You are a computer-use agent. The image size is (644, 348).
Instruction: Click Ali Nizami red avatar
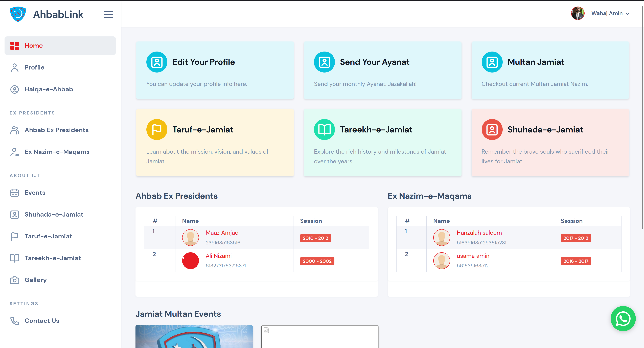coord(190,261)
